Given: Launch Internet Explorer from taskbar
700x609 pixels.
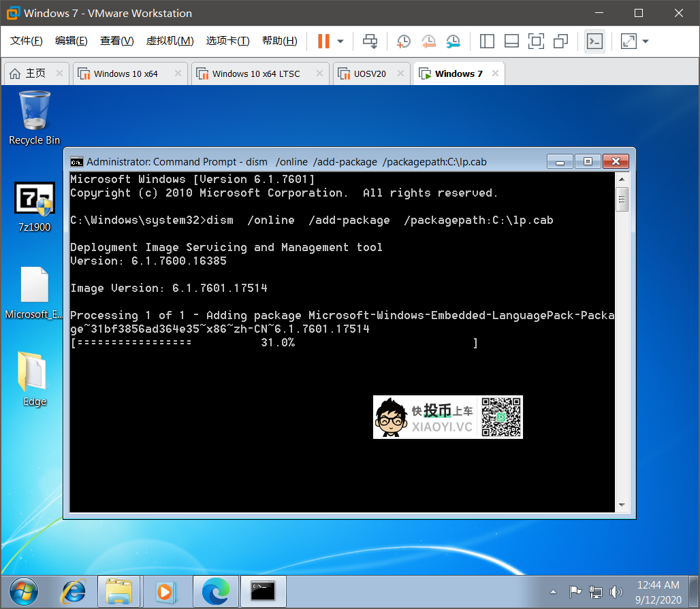Looking at the screenshot, I should [x=74, y=592].
